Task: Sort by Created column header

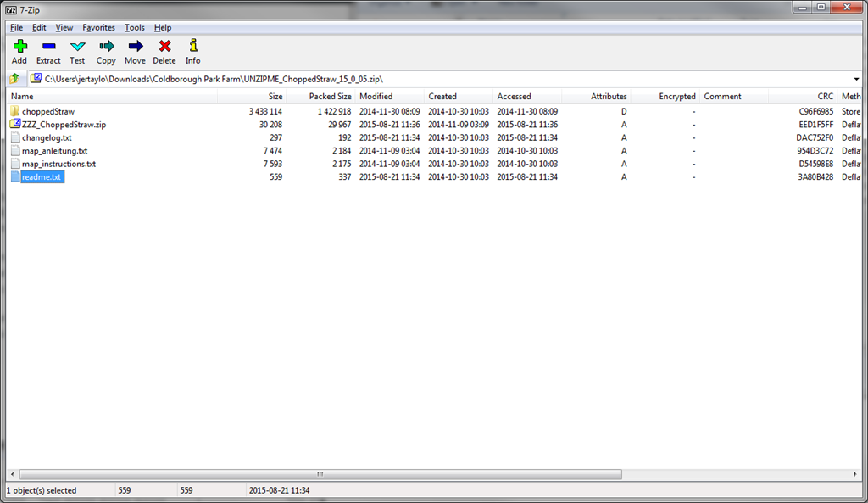Action: tap(459, 97)
